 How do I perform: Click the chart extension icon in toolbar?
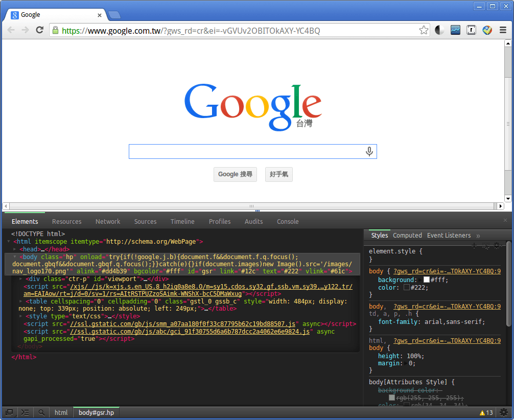pos(455,30)
